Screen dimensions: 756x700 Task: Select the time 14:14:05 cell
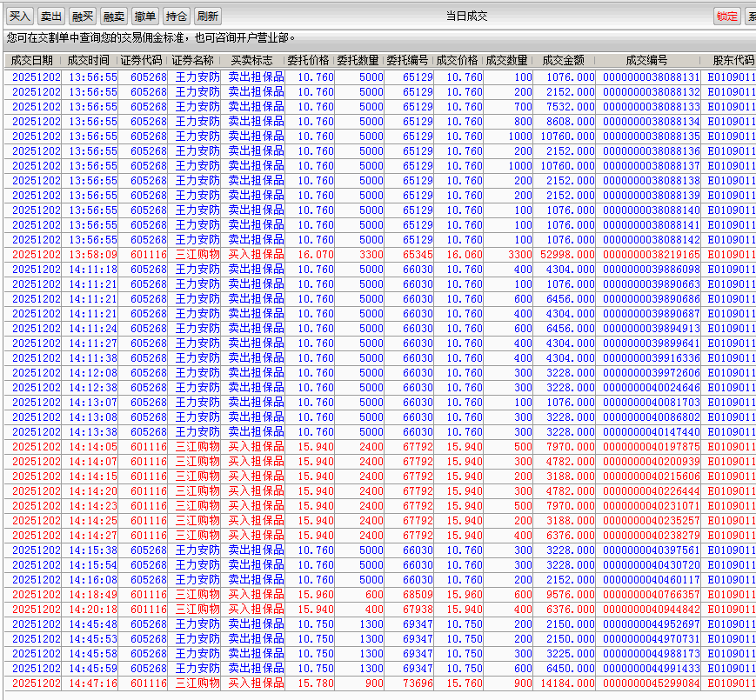tap(92, 447)
